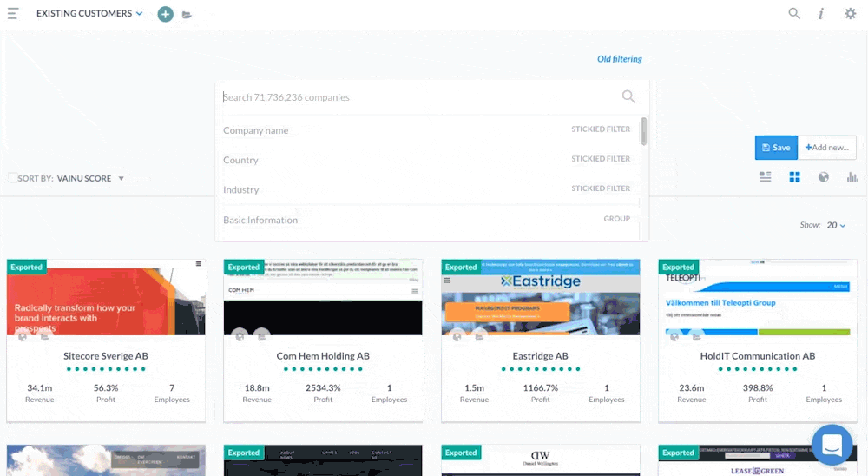Click the Daniel Wellington card thumbnail
Screen dimensions: 868x476
tap(540, 460)
